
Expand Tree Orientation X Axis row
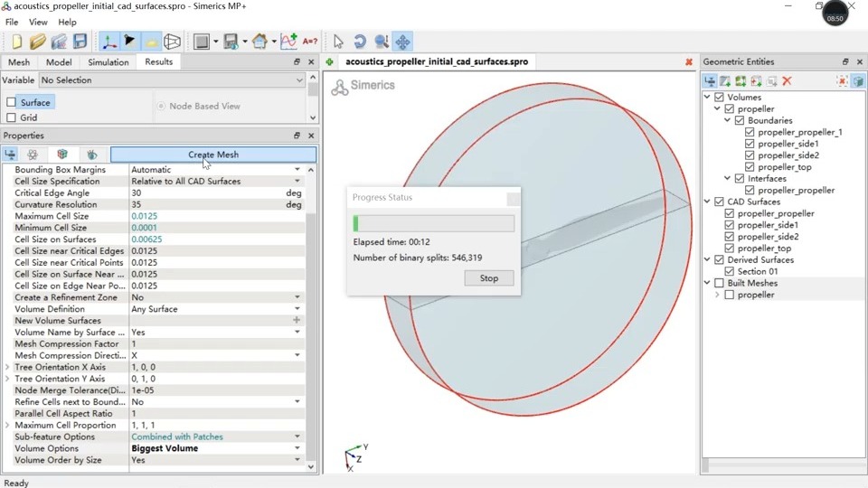7,367
